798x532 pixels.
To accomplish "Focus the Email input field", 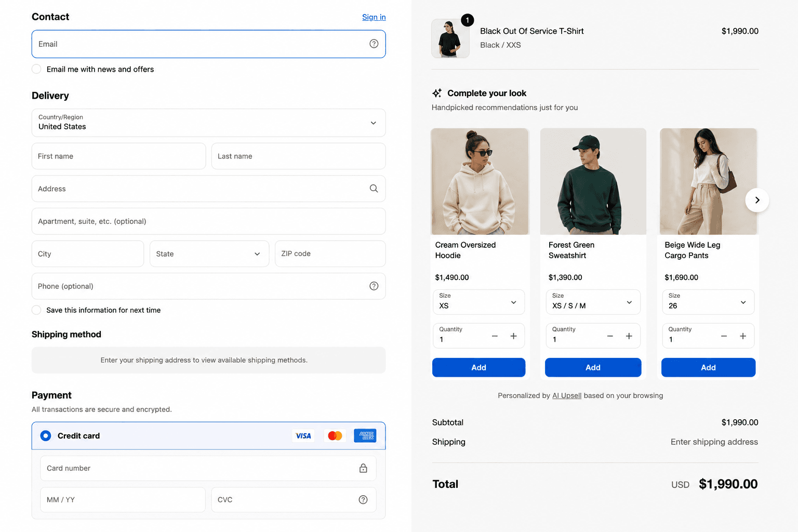I will click(208, 44).
